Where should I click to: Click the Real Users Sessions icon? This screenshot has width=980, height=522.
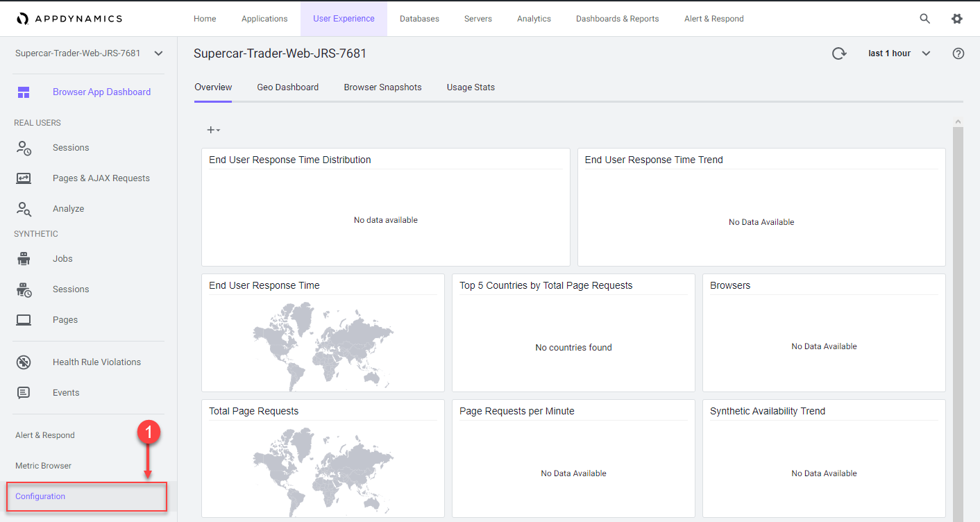pyautogui.click(x=24, y=148)
